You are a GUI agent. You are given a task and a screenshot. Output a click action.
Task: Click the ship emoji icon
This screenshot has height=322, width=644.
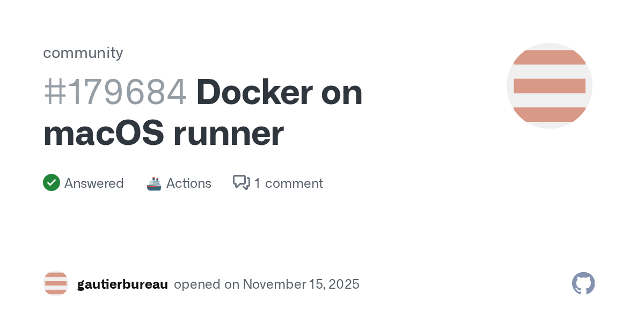pos(154,184)
